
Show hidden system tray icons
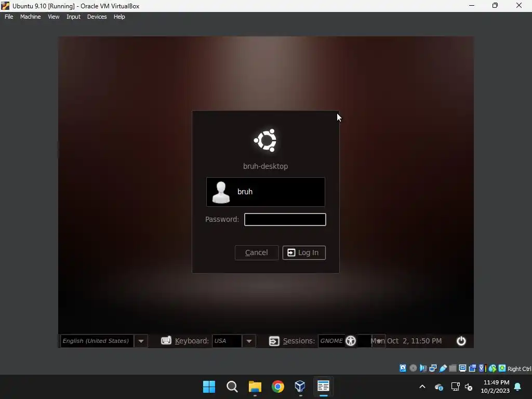pyautogui.click(x=422, y=387)
